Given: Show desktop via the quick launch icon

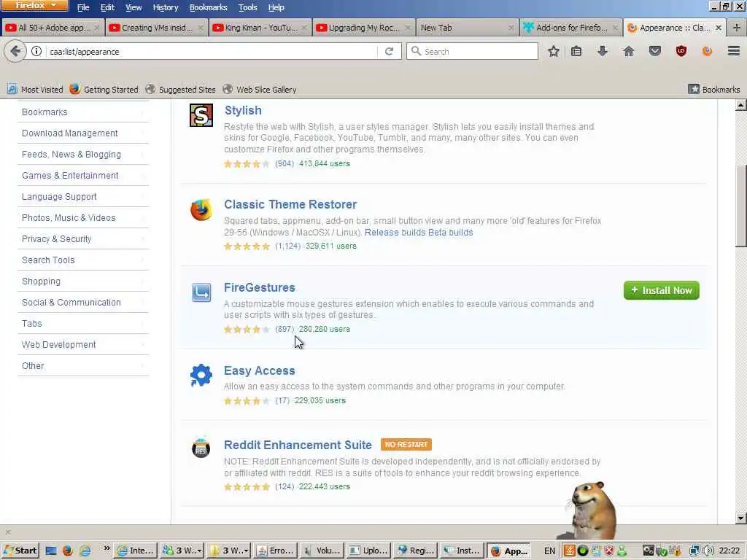Looking at the screenshot, I should point(50,551).
